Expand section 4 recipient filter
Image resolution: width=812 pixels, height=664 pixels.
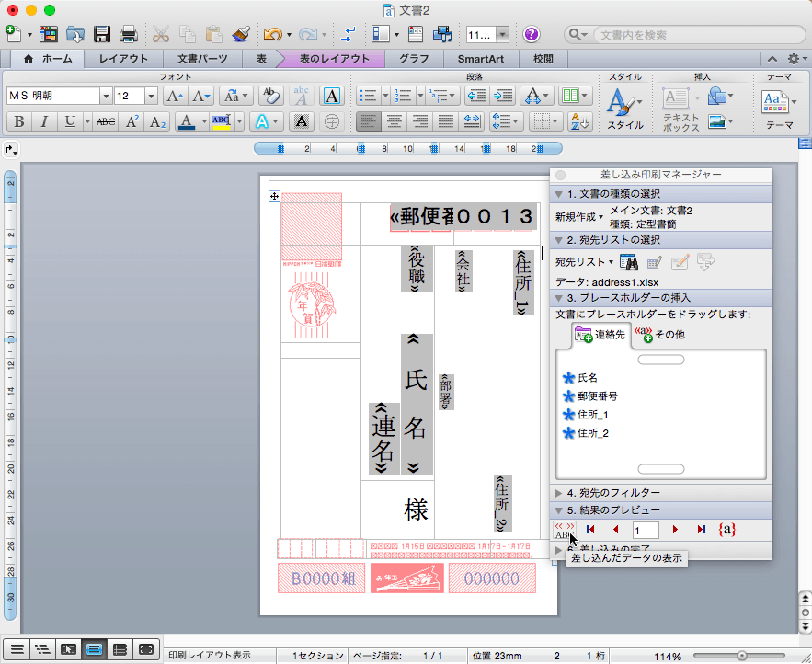[559, 493]
